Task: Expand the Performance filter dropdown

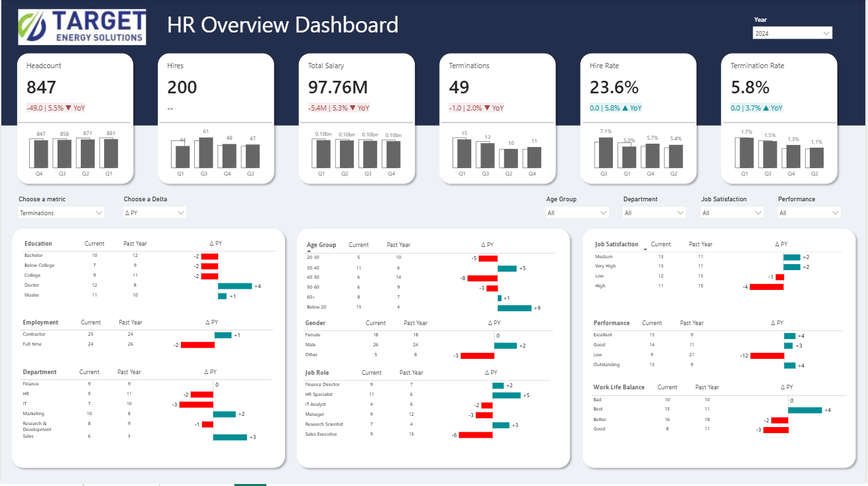Action: [x=809, y=213]
